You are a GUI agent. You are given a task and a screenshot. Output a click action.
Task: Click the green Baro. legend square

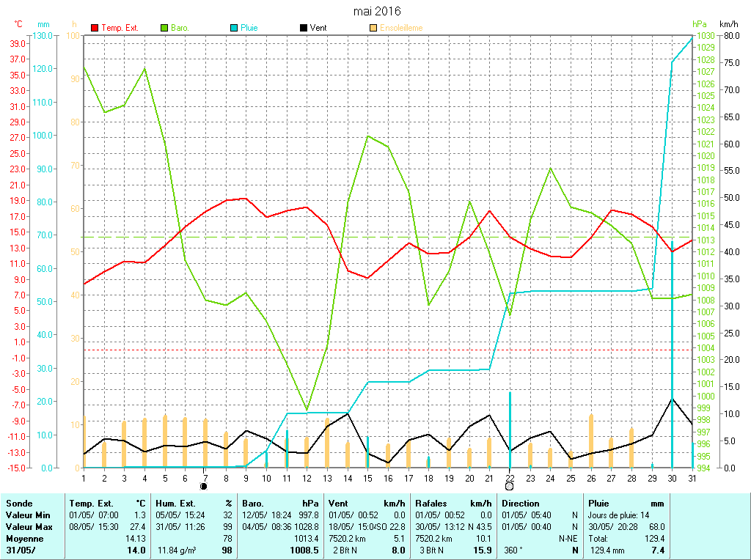coord(164,28)
